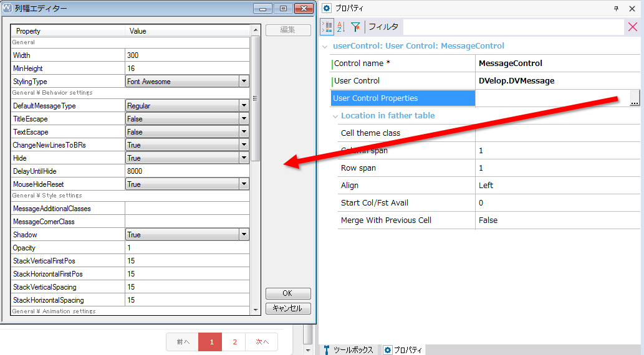Image resolution: width=644 pixels, height=355 pixels.
Task: Change the Hide property dropdown
Action: click(244, 158)
